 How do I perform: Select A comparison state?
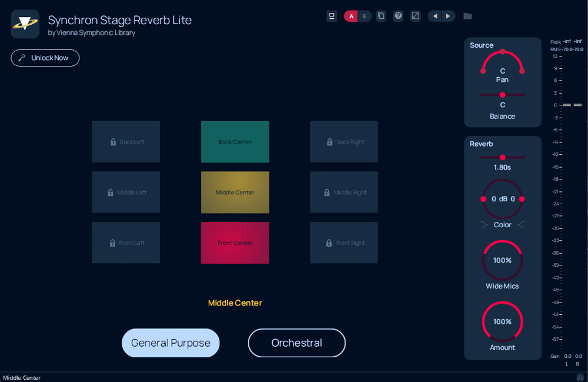tap(351, 16)
